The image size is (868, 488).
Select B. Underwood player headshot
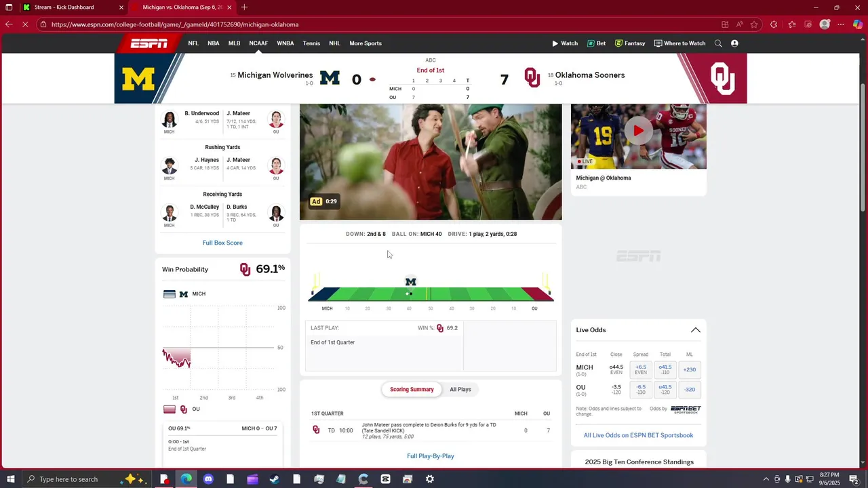tap(170, 119)
